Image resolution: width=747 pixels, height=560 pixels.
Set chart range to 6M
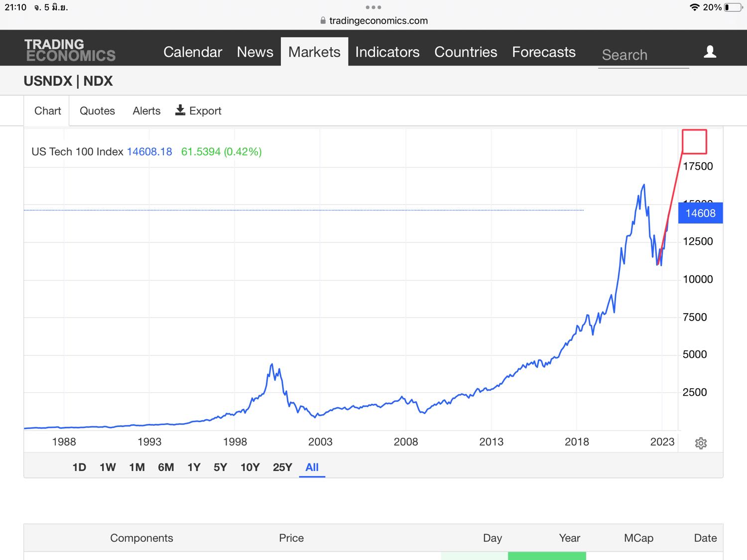[166, 467]
